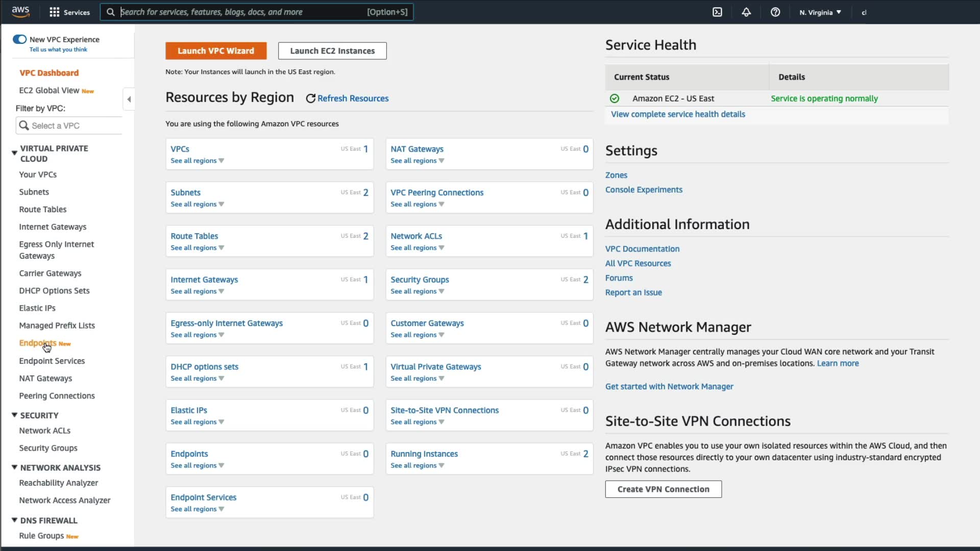Viewport: 980px width, 551px height.
Task: Go to the AWS logo home
Action: (x=20, y=12)
